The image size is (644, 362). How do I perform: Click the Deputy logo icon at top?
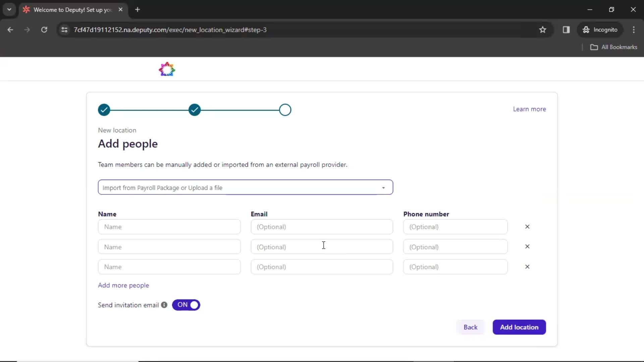[x=167, y=69]
